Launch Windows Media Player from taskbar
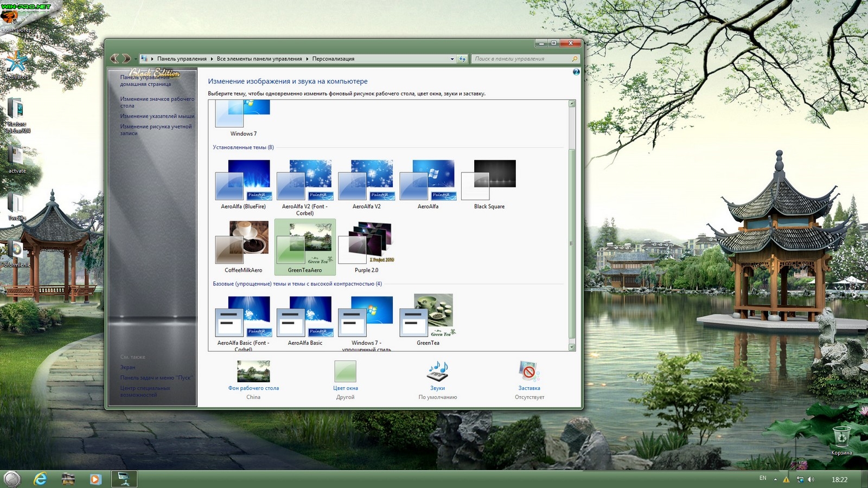This screenshot has height=488, width=868. [95, 479]
